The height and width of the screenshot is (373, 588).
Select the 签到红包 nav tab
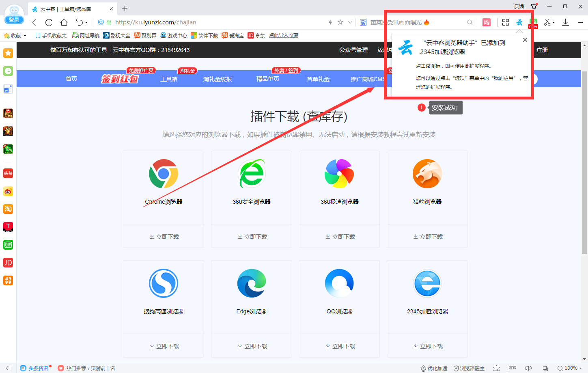pyautogui.click(x=120, y=79)
